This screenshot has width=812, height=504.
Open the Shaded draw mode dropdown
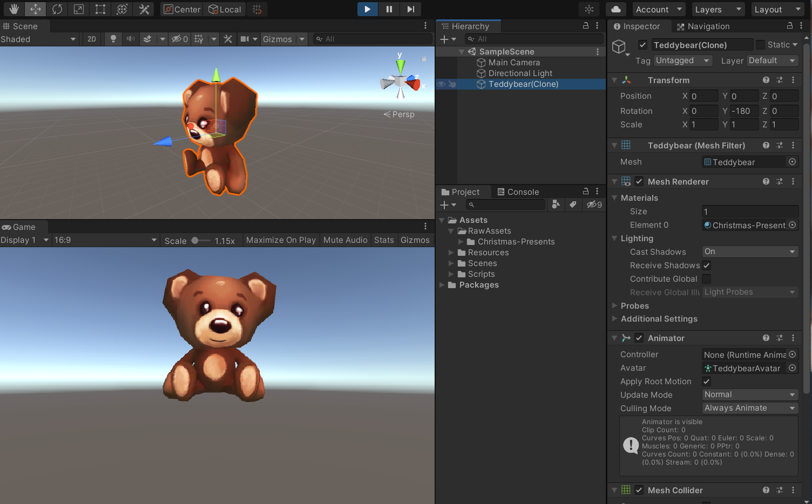(39, 39)
